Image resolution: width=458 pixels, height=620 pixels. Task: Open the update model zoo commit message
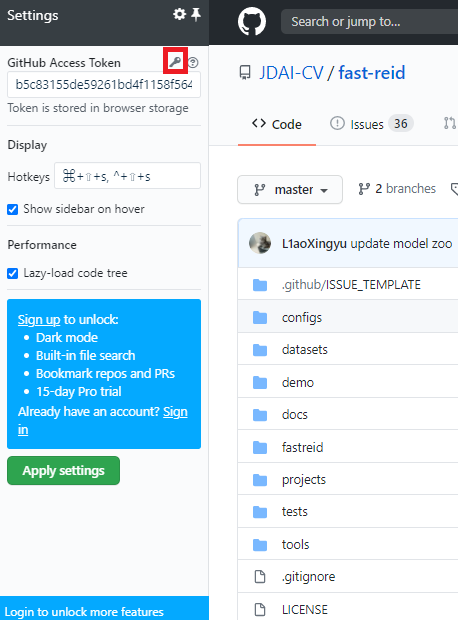point(401,244)
